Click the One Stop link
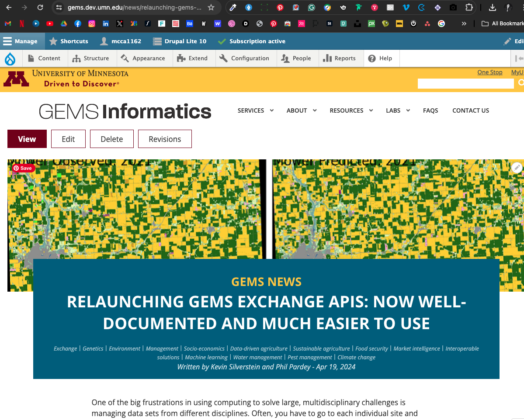 click(x=489, y=72)
